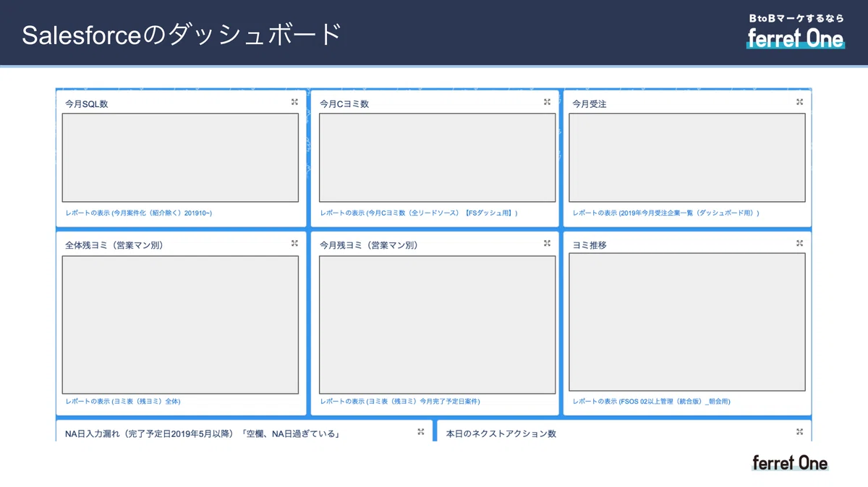
Task: Click the 全体残ヨミ（営業マン別） chart area
Action: (x=180, y=325)
